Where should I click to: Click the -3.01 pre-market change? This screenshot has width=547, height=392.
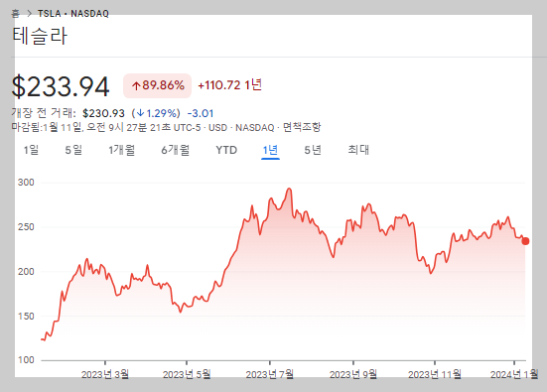[x=201, y=113]
